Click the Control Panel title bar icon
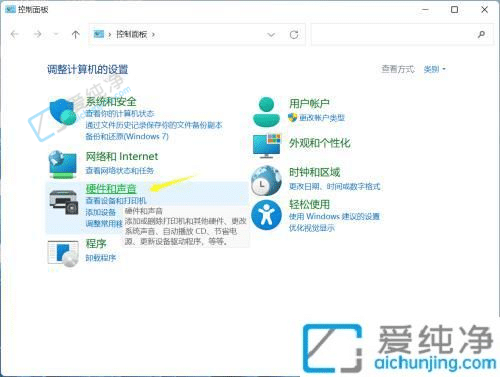Image resolution: width=500 pixels, height=377 pixels. pos(10,9)
